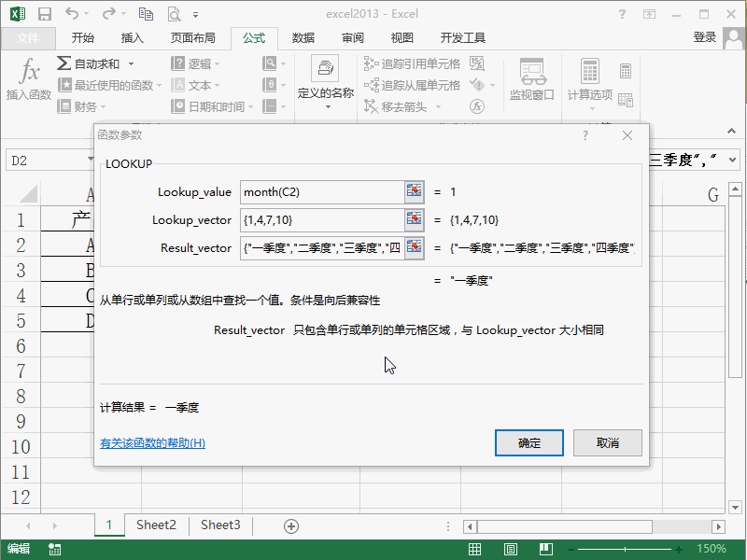The width and height of the screenshot is (747, 560).
Task: Click the macro recording icon in status bar
Action: pyautogui.click(x=55, y=549)
